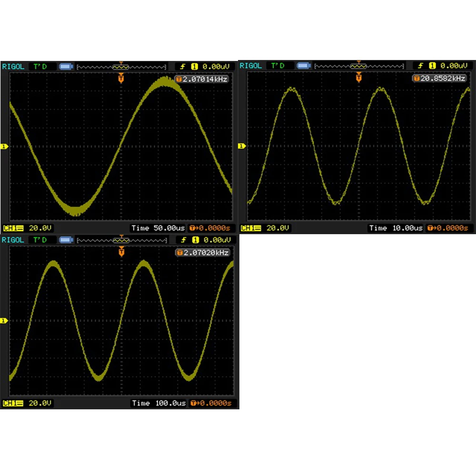Click the sine wave peak in the 50.00us capture
476x476 pixels.
coord(165,82)
